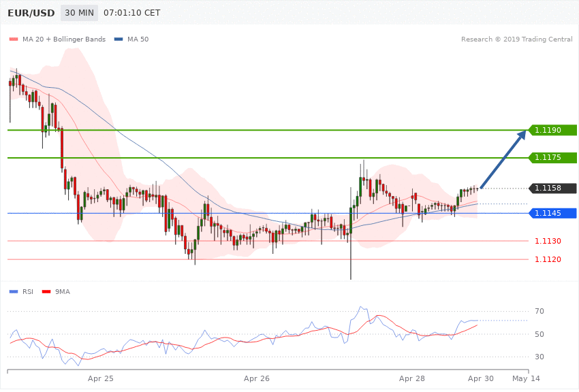The width and height of the screenshot is (579, 392).
Task: Click the RSI legend label
Action: pyautogui.click(x=28, y=292)
